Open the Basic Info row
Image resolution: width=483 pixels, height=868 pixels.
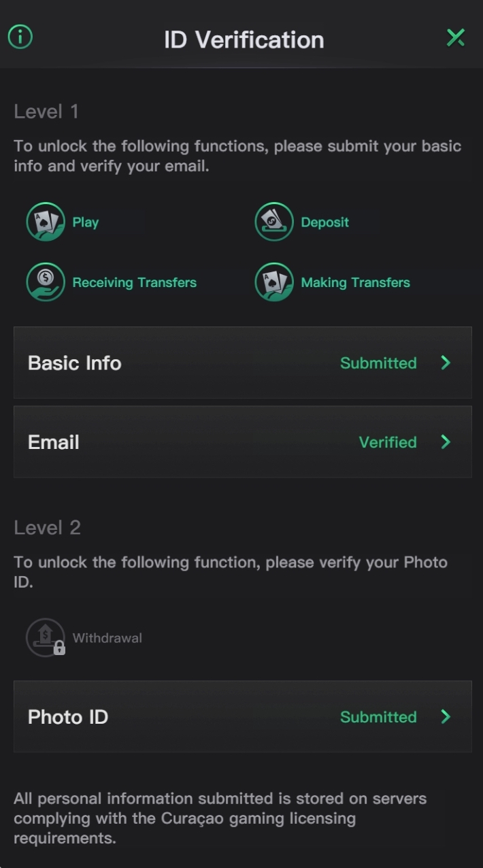click(243, 363)
